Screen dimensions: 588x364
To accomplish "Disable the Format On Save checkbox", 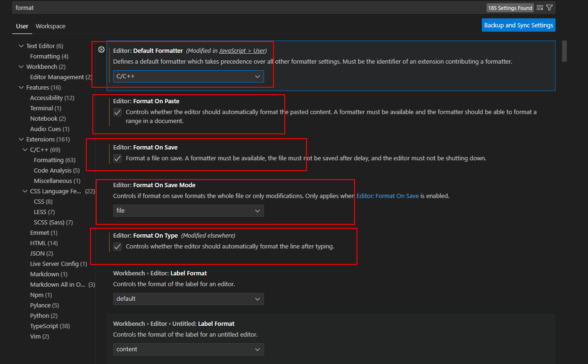I will [x=117, y=158].
